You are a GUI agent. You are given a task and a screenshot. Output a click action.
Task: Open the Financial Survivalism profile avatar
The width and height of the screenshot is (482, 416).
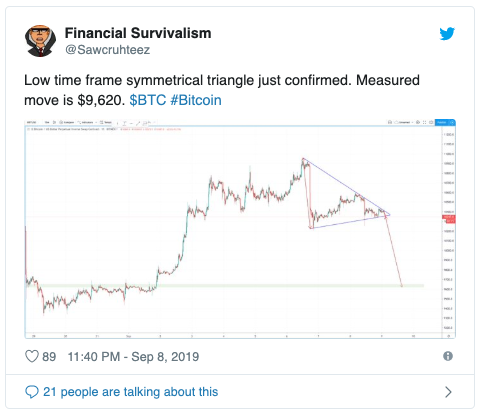click(x=40, y=41)
